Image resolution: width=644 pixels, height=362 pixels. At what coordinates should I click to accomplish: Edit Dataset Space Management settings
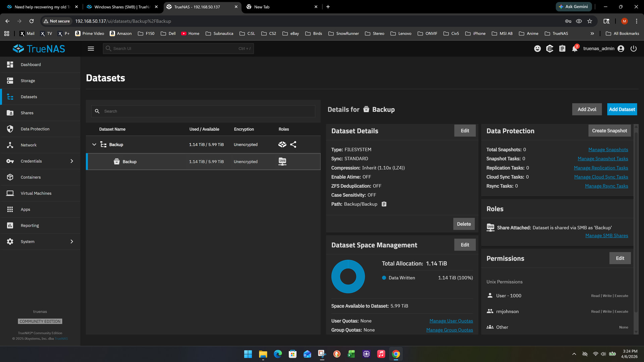pyautogui.click(x=465, y=245)
